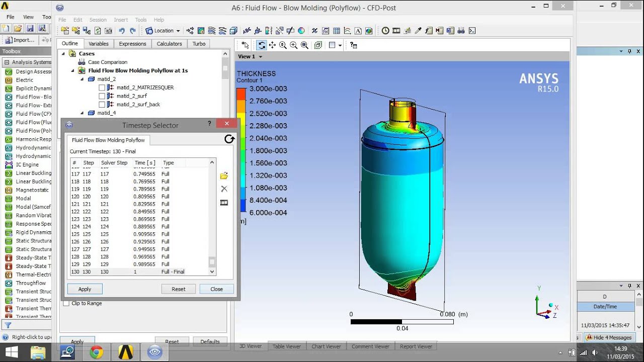Insert a Volume Rendering via cube icon
The height and width of the screenshot is (362, 644).
(x=233, y=31)
